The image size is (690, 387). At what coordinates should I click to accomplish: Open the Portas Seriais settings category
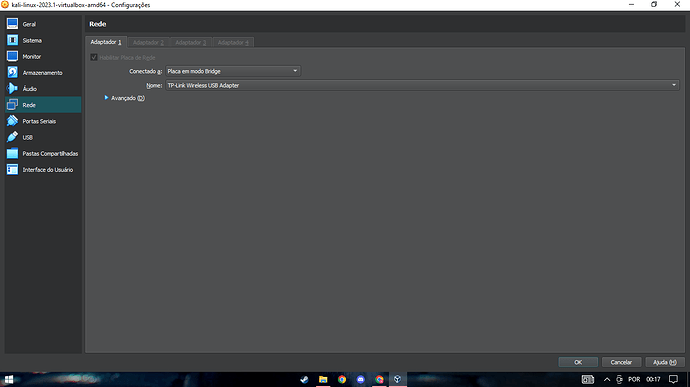pos(43,121)
